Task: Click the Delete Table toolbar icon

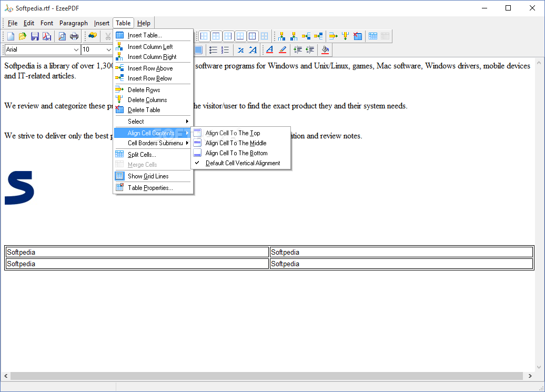Action: (x=357, y=36)
